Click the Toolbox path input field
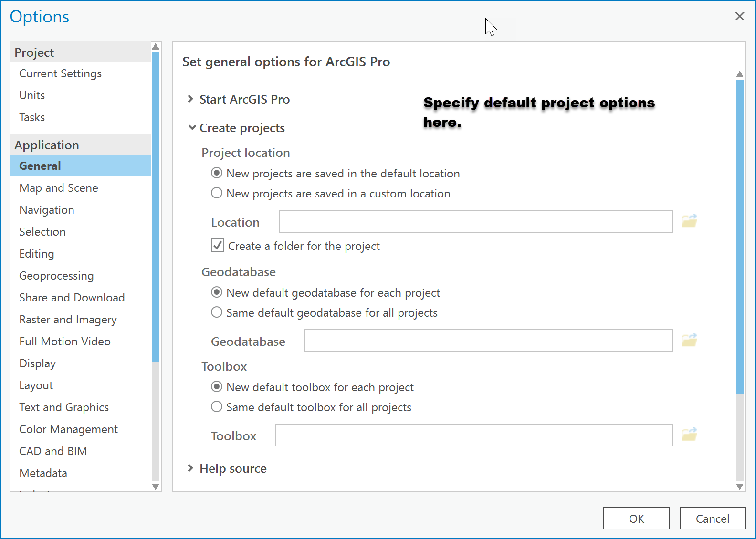This screenshot has height=539, width=756. pyautogui.click(x=473, y=435)
